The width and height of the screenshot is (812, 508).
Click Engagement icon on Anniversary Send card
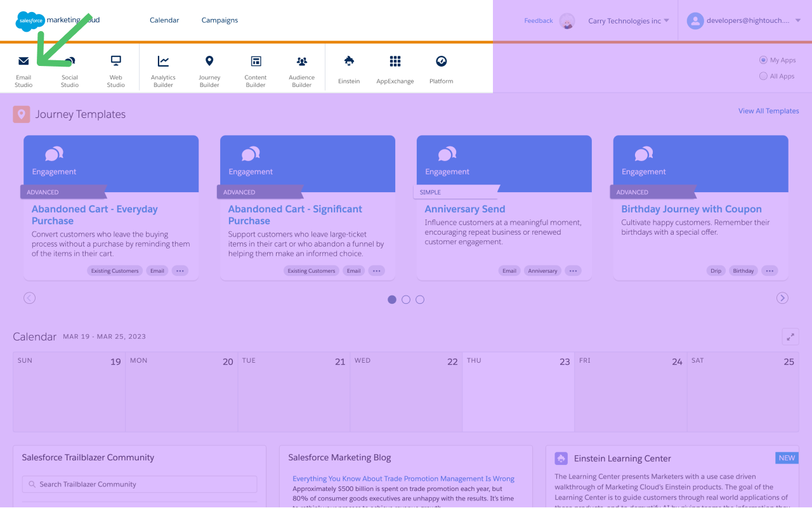tap(447, 153)
